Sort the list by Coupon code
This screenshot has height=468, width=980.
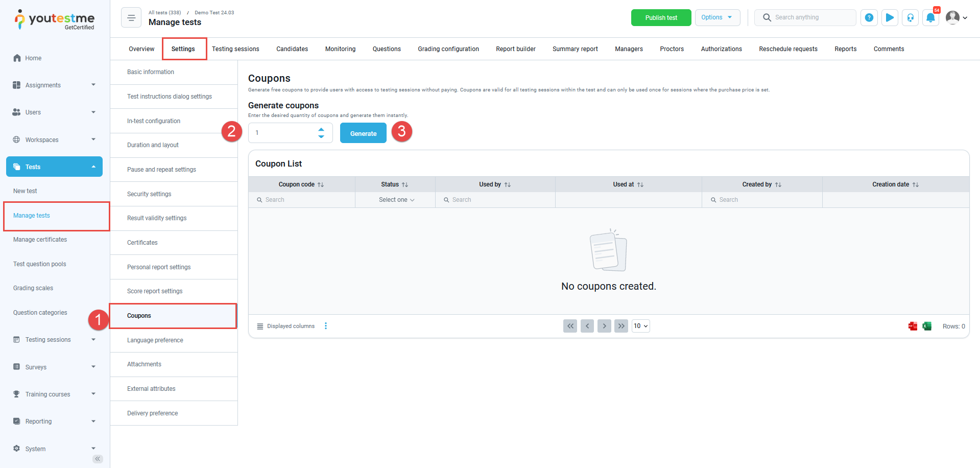321,185
